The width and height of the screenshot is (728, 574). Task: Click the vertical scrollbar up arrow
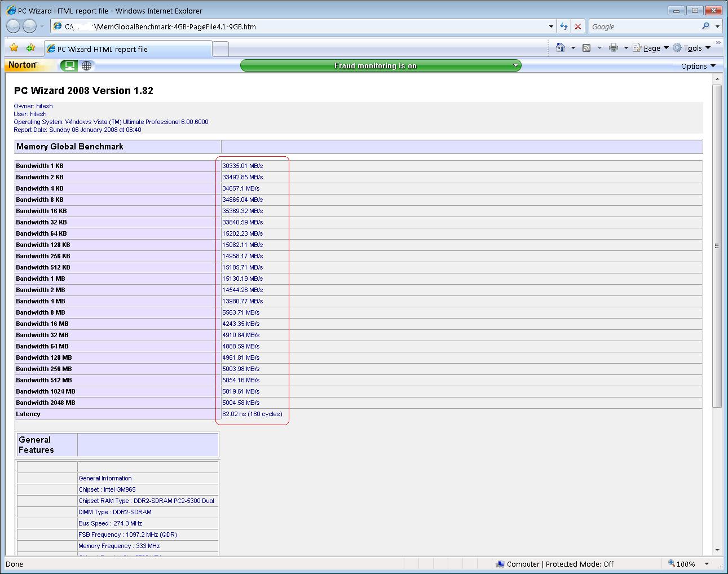(x=717, y=80)
